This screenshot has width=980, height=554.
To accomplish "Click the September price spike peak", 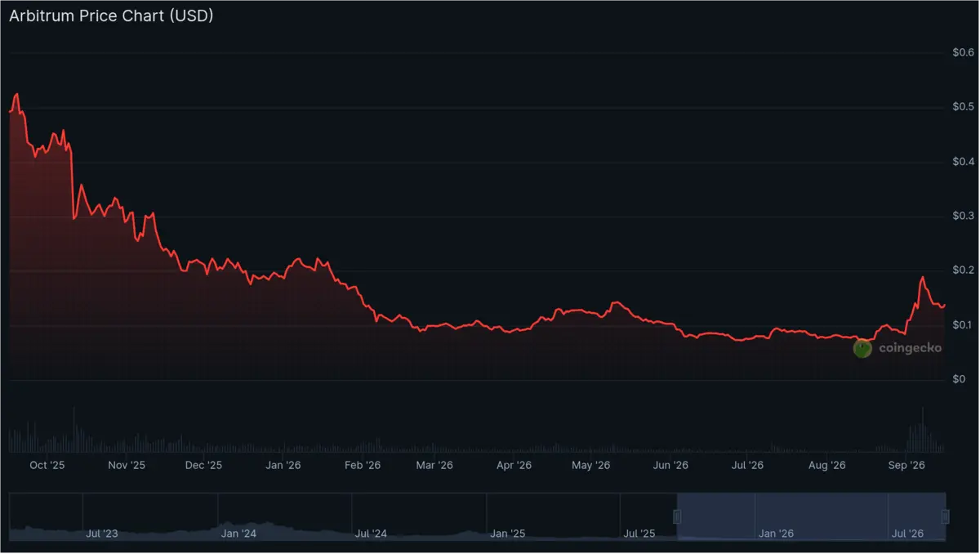I will pos(922,278).
